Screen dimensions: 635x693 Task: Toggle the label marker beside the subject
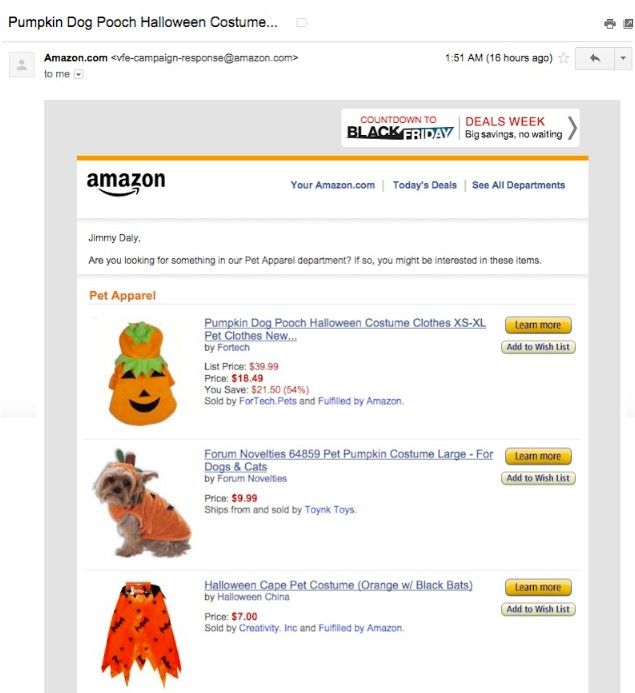pyautogui.click(x=301, y=22)
